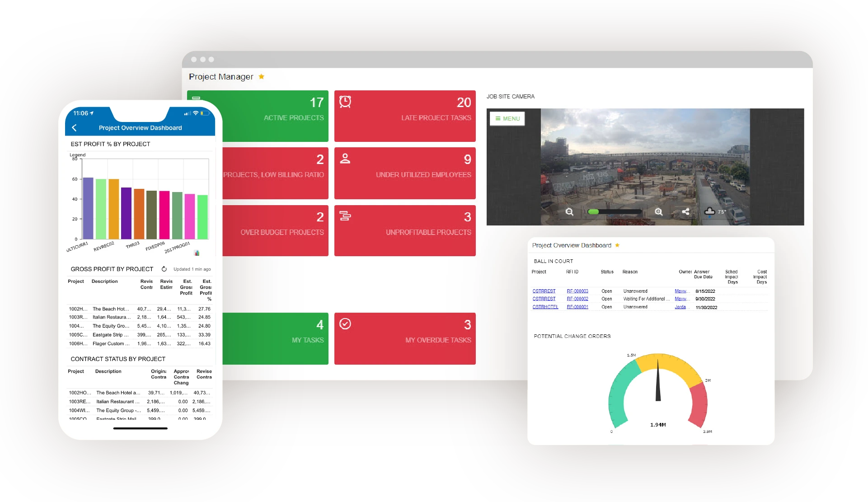Click the Under Utilized Employees person icon
868x502 pixels.
click(x=345, y=157)
